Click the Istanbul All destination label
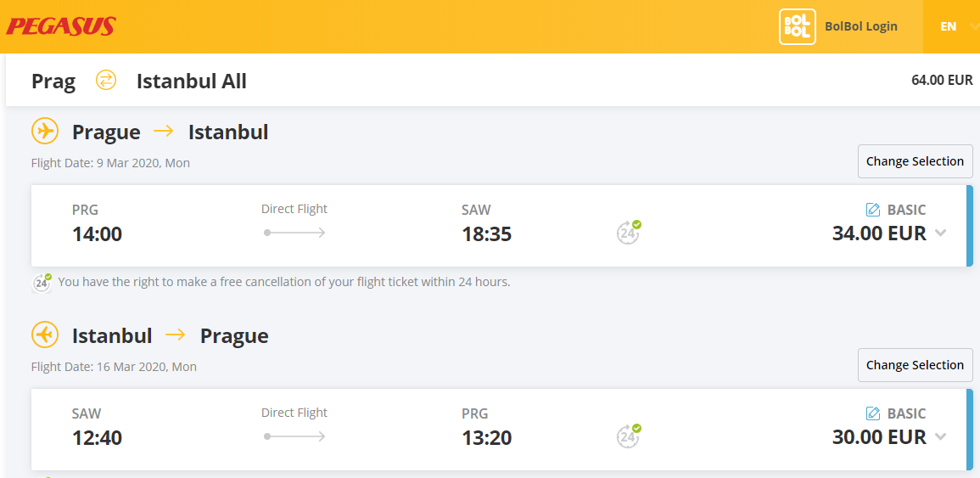980x478 pixels. pyautogui.click(x=191, y=81)
